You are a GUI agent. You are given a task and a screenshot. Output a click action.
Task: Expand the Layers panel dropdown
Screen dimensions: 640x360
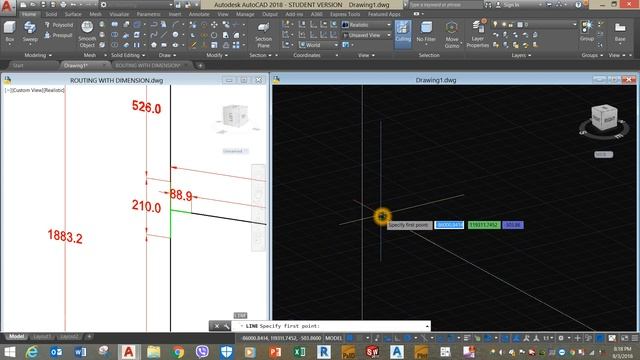coord(521,55)
